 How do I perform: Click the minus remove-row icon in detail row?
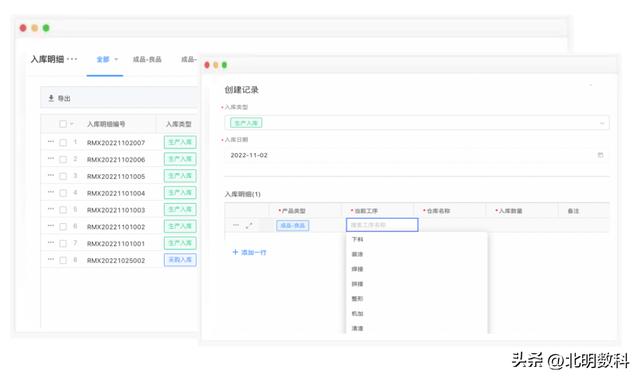[236, 225]
